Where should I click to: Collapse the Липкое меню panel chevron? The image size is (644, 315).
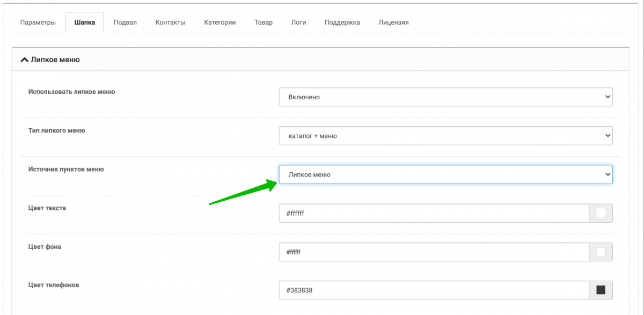click(x=24, y=60)
